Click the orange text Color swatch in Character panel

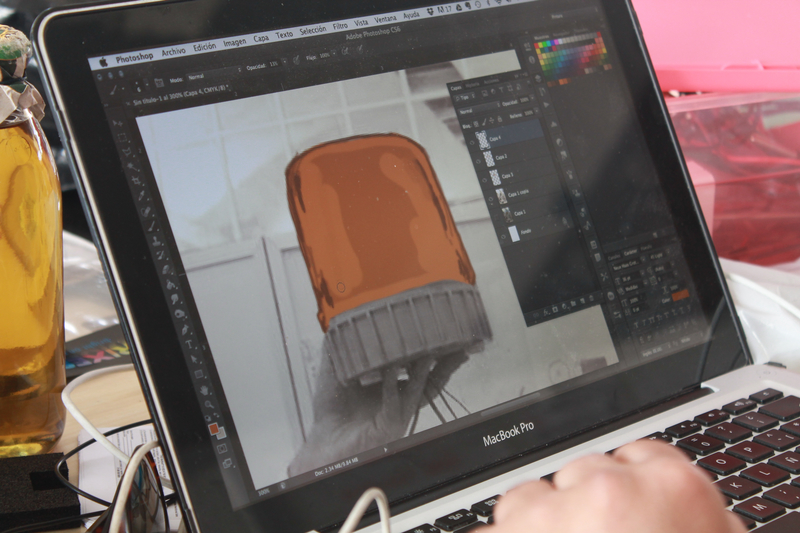tap(680, 295)
